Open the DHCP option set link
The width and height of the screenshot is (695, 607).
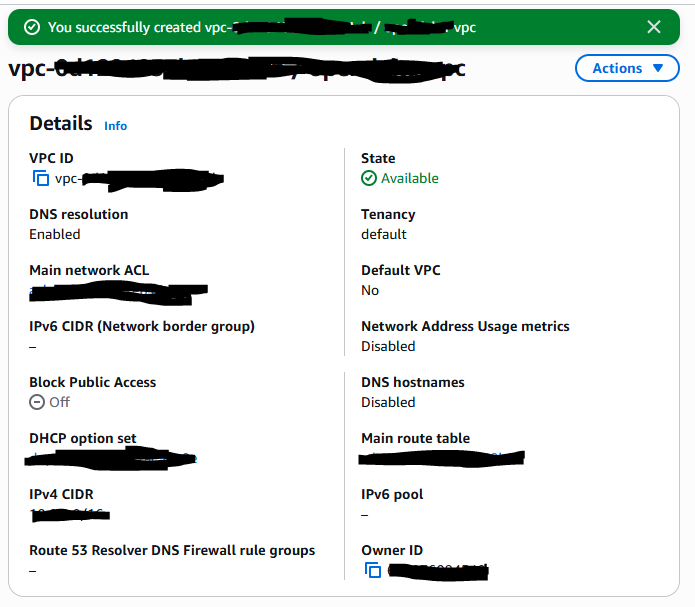(110, 459)
